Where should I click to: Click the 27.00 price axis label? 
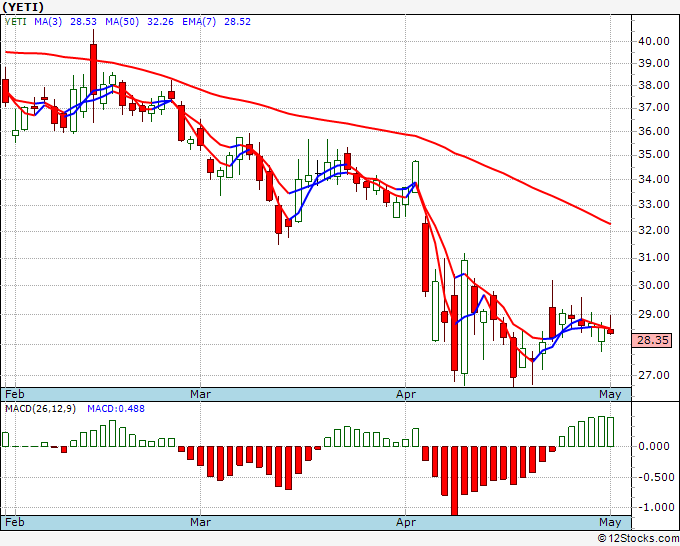pyautogui.click(x=654, y=375)
